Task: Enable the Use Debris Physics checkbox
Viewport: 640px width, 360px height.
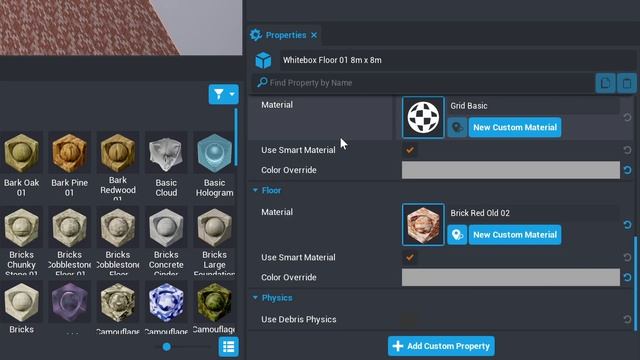Action: tap(409, 320)
